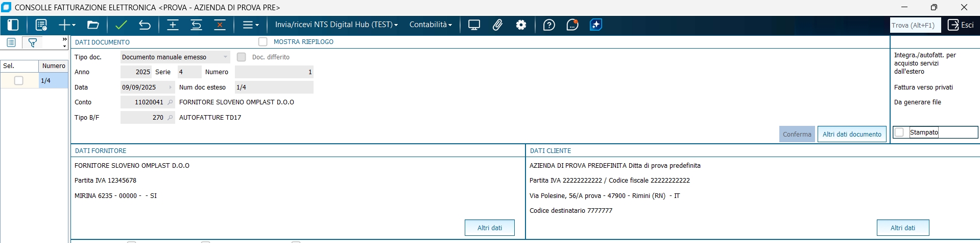
Task: Open the small overflow arrow in left panel toolbar
Action: 64,46
